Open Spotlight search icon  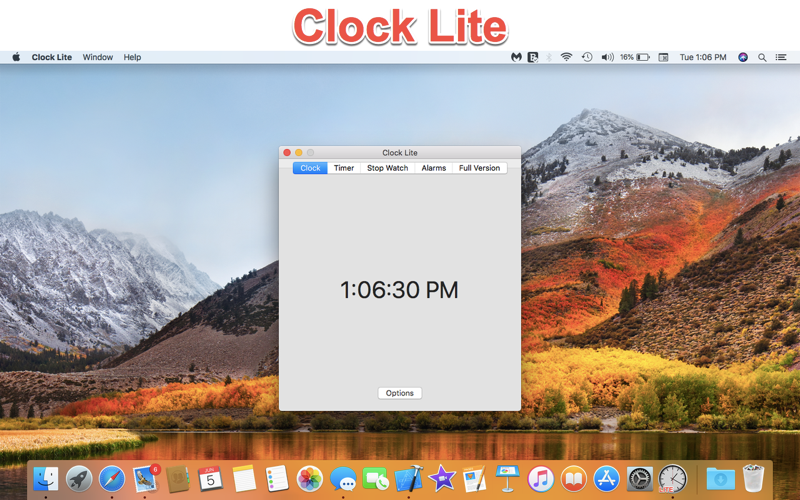[762, 57]
